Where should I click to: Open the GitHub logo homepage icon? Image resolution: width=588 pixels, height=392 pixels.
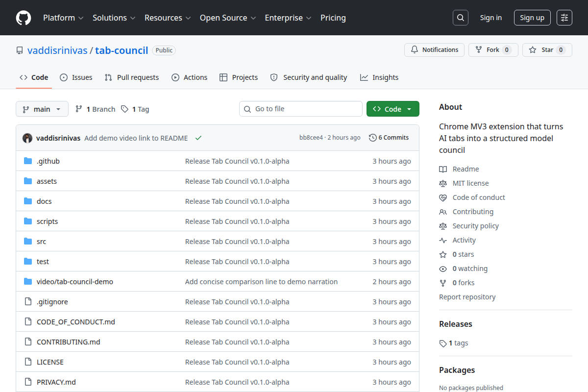click(x=24, y=18)
